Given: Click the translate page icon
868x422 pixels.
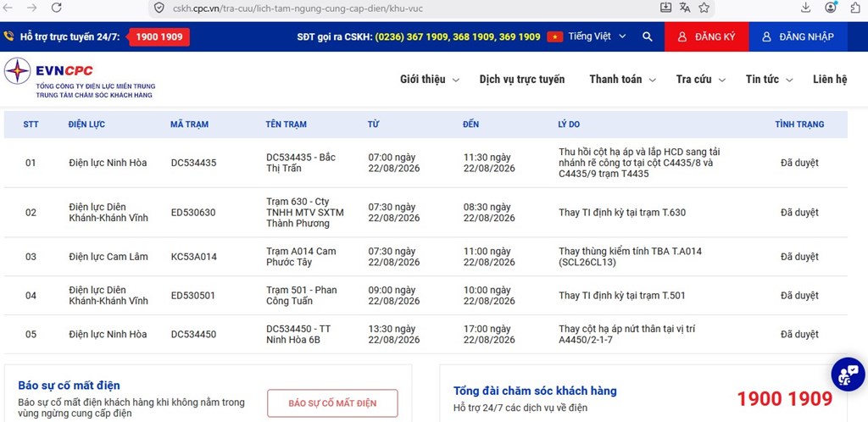Looking at the screenshot, I should (685, 8).
